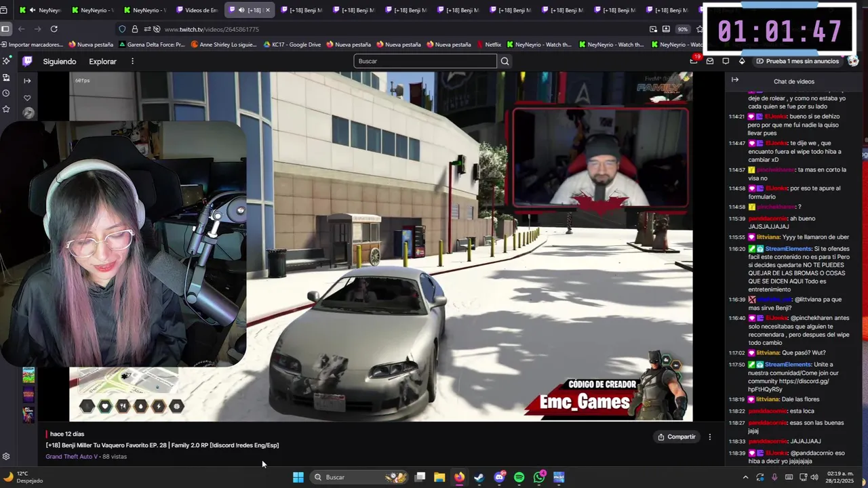Show hidden system tray icons chevron
Screen dimensions: 868x488
coord(745,477)
